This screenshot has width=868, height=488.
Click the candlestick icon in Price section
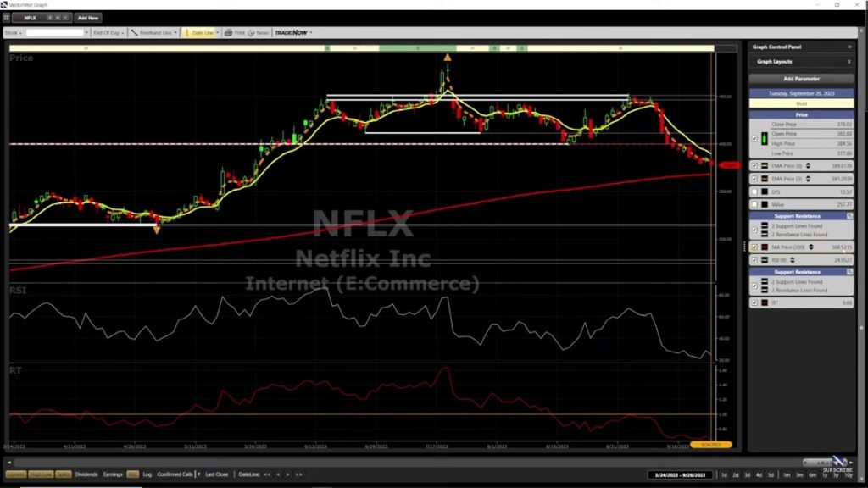point(765,137)
